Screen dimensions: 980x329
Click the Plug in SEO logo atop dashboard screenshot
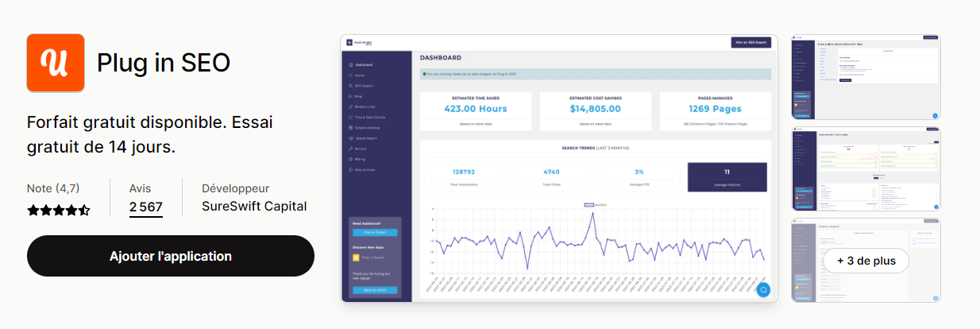coord(361,43)
